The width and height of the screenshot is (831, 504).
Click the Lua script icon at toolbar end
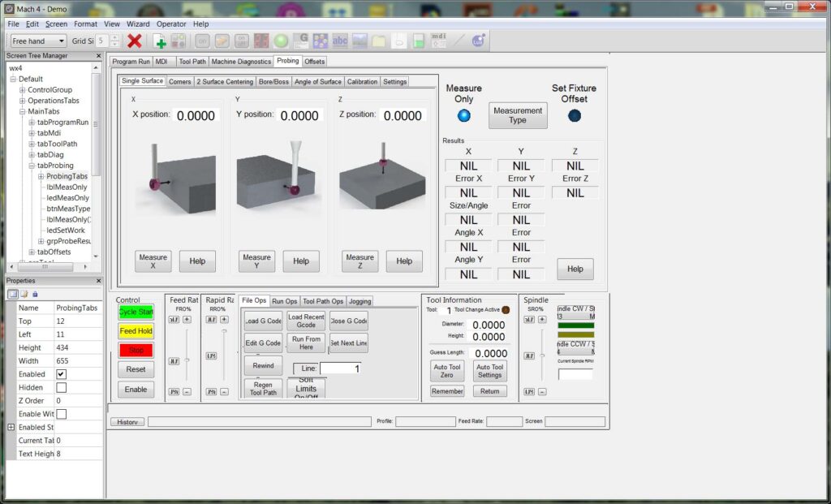click(x=479, y=41)
